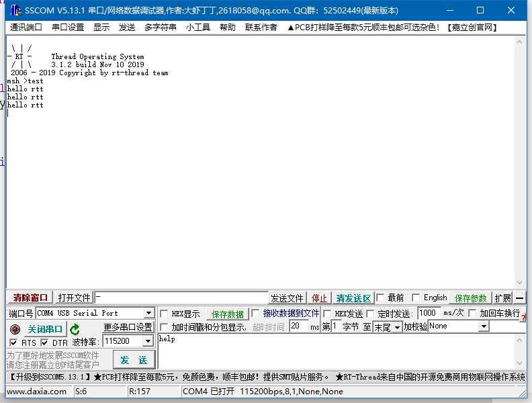The image size is (532, 403).
Task: Click the red record indicator icon
Action: tap(15, 329)
